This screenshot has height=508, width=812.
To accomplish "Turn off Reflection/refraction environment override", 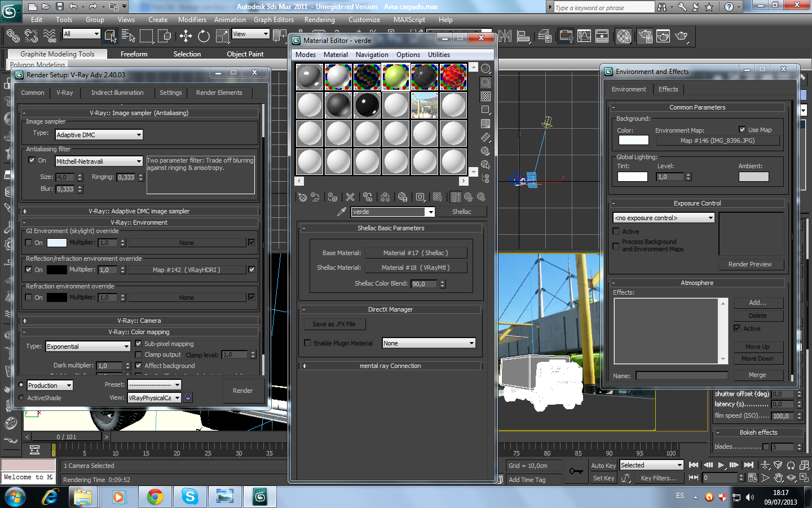I will [29, 270].
